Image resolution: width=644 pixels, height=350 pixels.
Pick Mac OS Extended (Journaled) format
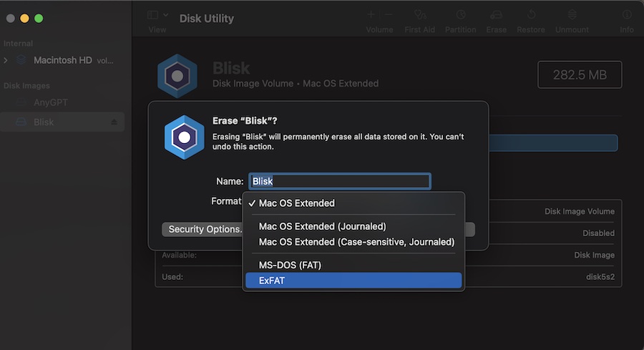point(353,226)
